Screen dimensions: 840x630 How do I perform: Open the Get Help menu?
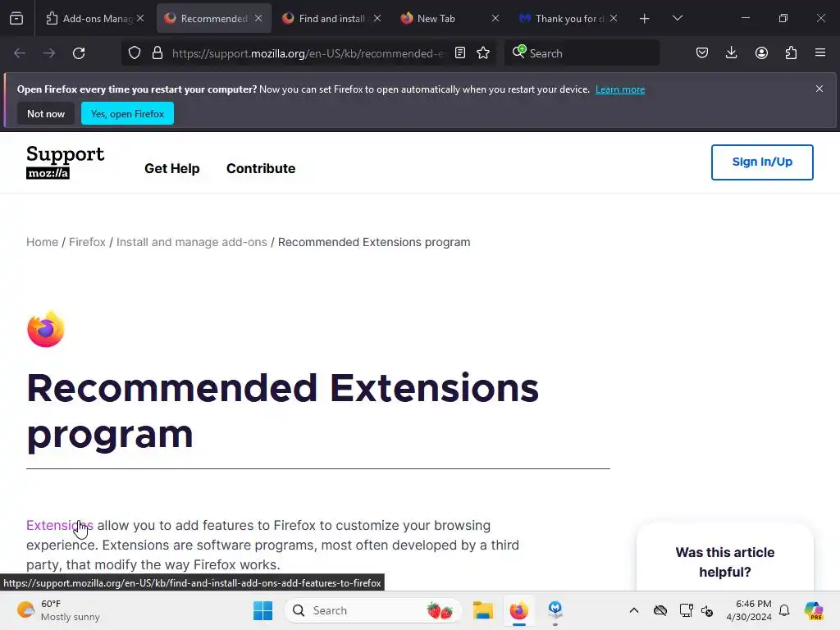pos(172,168)
